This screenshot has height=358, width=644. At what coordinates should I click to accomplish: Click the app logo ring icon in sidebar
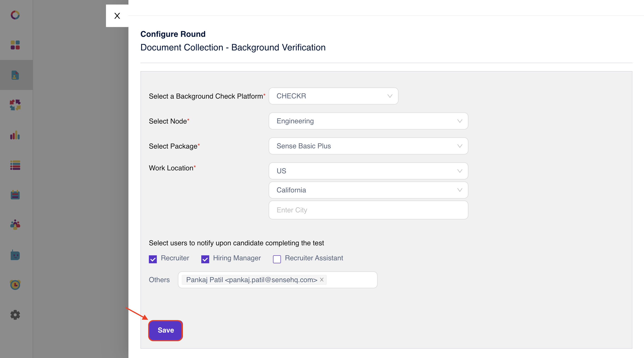(x=15, y=15)
